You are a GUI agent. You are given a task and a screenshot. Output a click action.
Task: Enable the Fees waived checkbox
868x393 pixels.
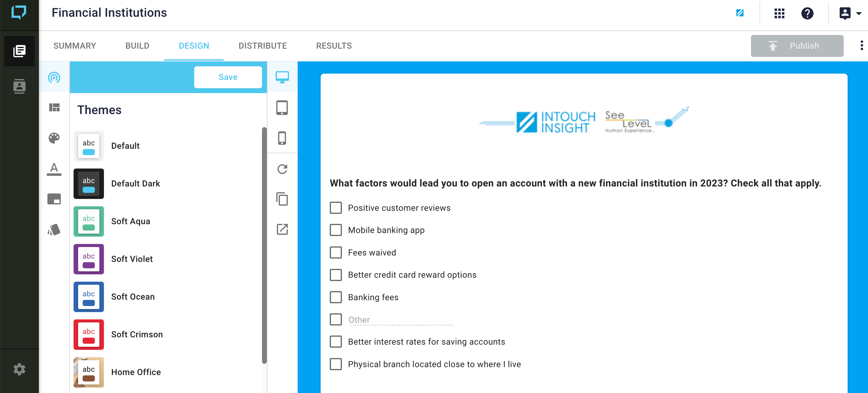(336, 252)
